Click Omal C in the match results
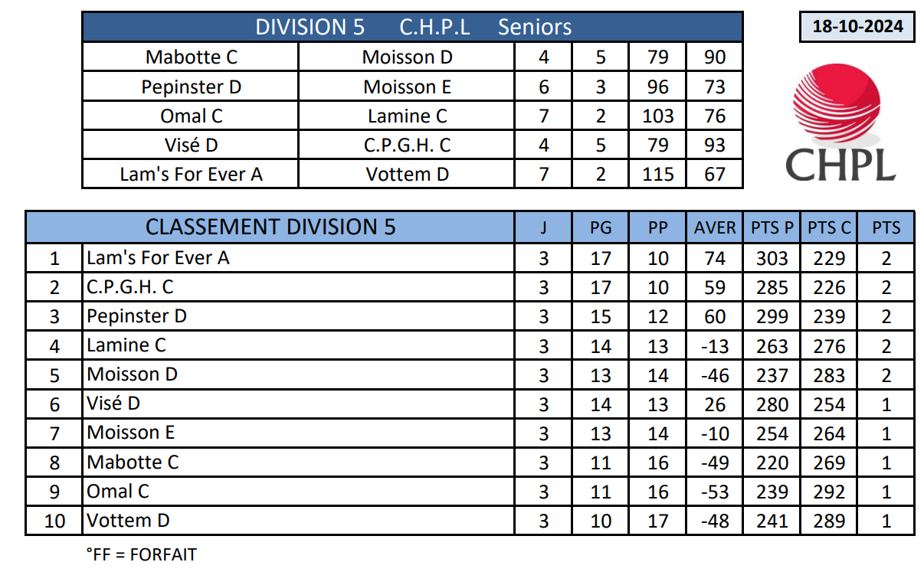Screen dimensions: 924x572 click(x=191, y=116)
